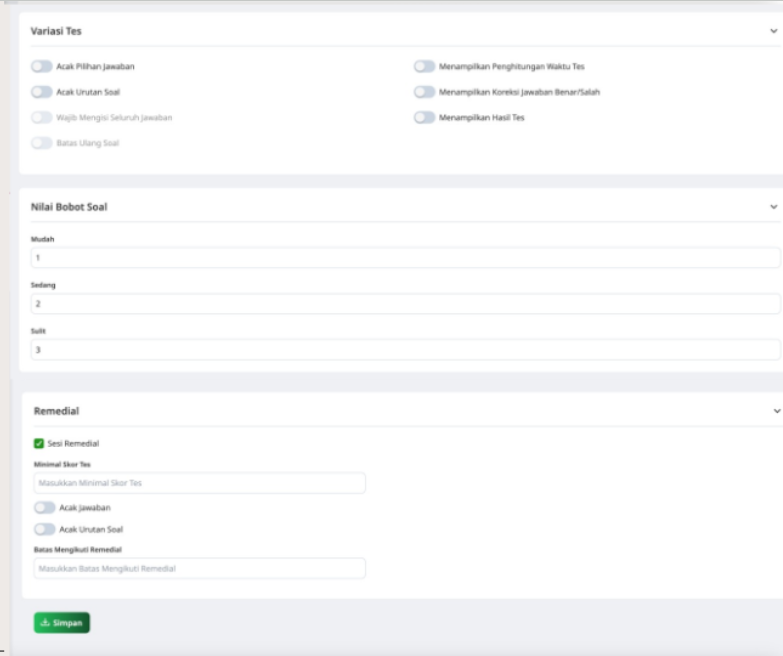Click the green Simpan button
783x656 pixels.
coord(62,623)
